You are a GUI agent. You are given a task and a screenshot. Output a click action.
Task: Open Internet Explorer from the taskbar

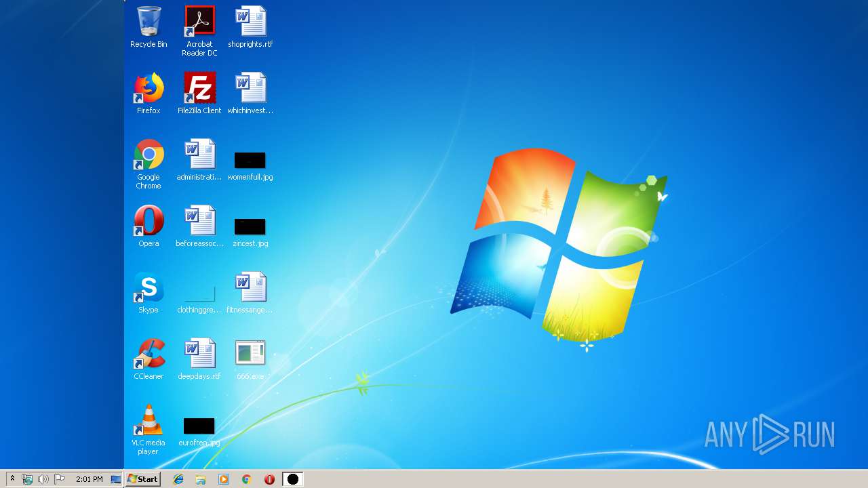pyautogui.click(x=178, y=479)
